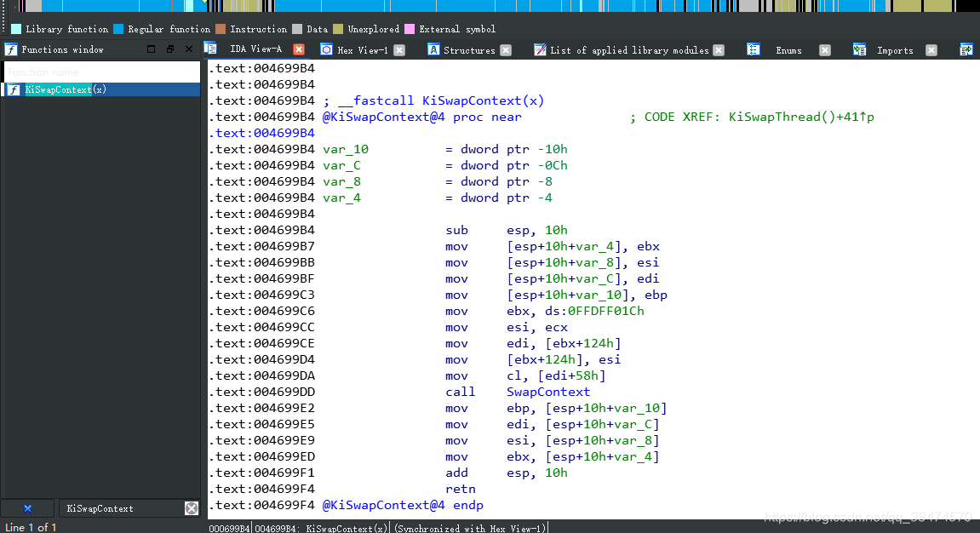Viewport: 980px width, 533px height.
Task: Close the Functions window panel
Action: pyautogui.click(x=189, y=49)
